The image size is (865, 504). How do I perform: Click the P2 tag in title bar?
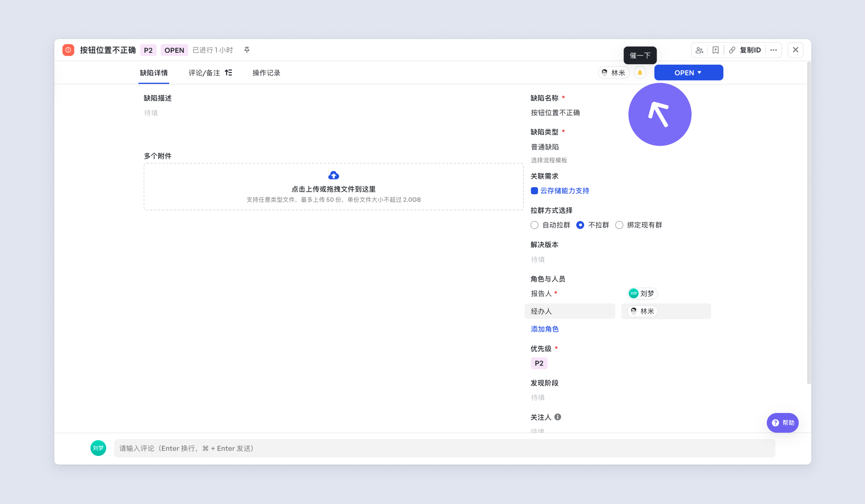148,50
